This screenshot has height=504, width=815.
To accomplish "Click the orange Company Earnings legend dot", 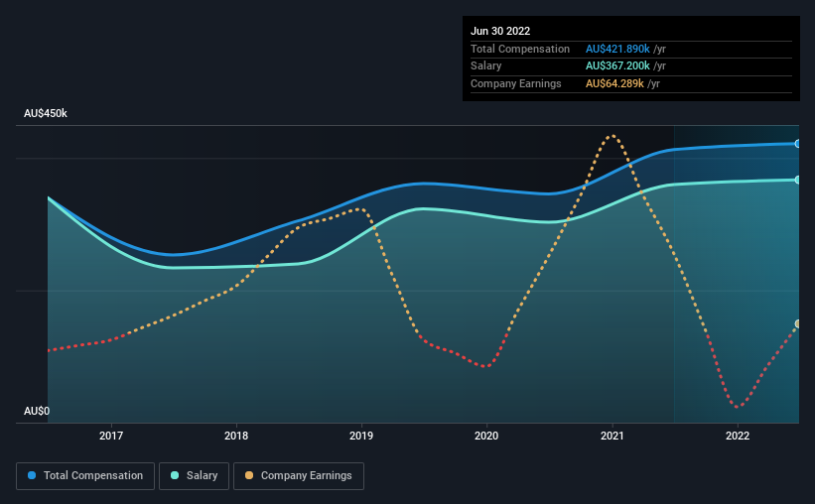I will 249,475.
